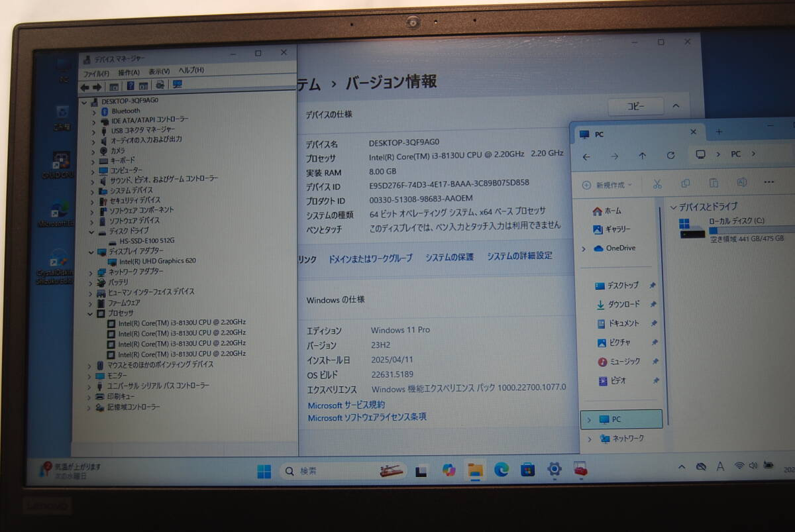
Task: Open ドキュメント folder in sidebar
Action: pos(618,324)
